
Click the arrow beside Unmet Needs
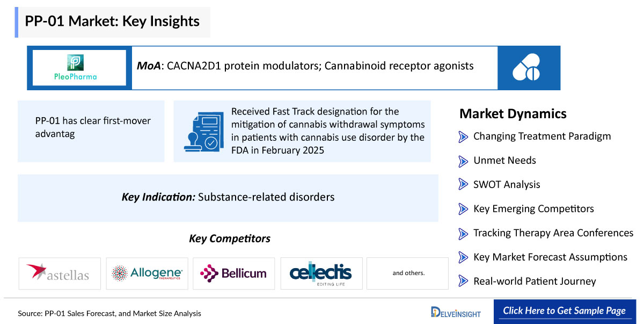[463, 161]
